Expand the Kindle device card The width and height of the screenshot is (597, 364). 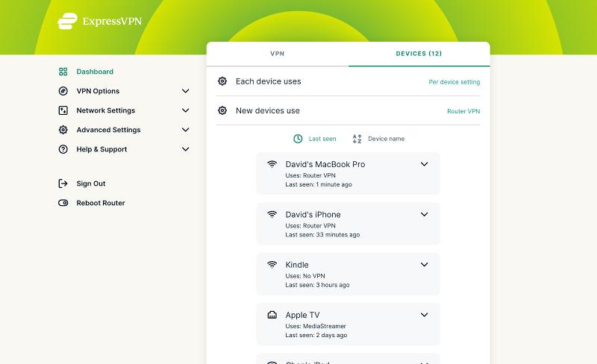424,265
